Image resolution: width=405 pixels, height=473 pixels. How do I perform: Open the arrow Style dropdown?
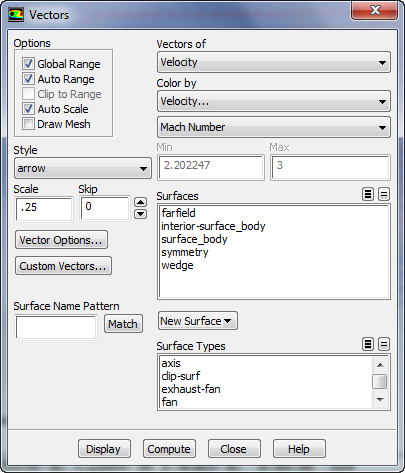[x=83, y=168]
